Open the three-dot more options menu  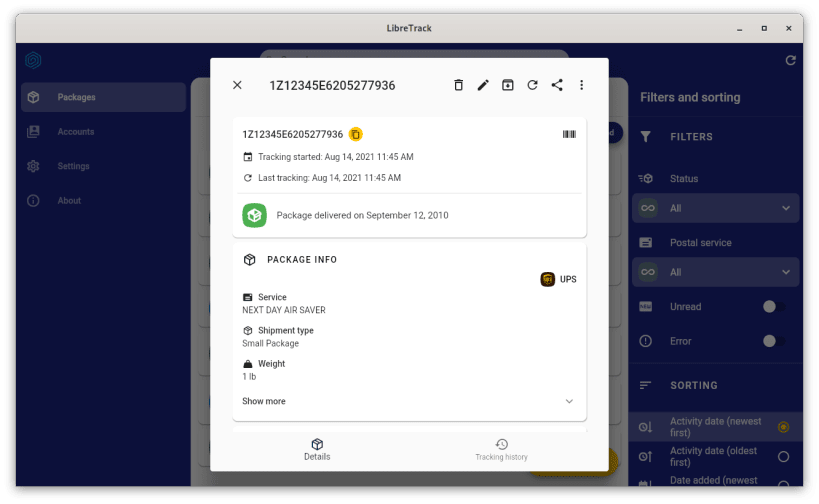coord(581,85)
